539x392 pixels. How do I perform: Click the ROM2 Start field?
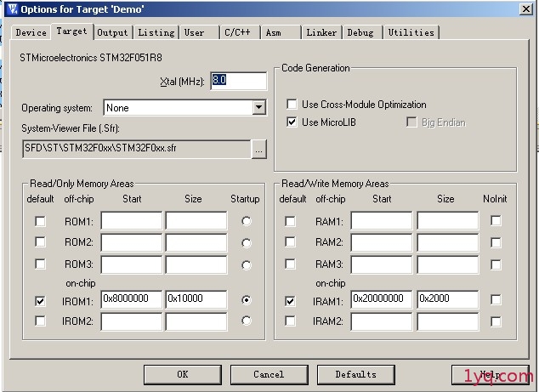click(131, 242)
